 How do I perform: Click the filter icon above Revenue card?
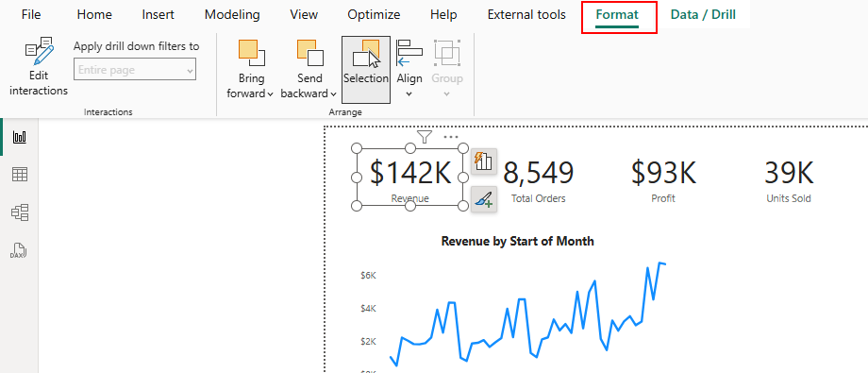[x=424, y=136]
